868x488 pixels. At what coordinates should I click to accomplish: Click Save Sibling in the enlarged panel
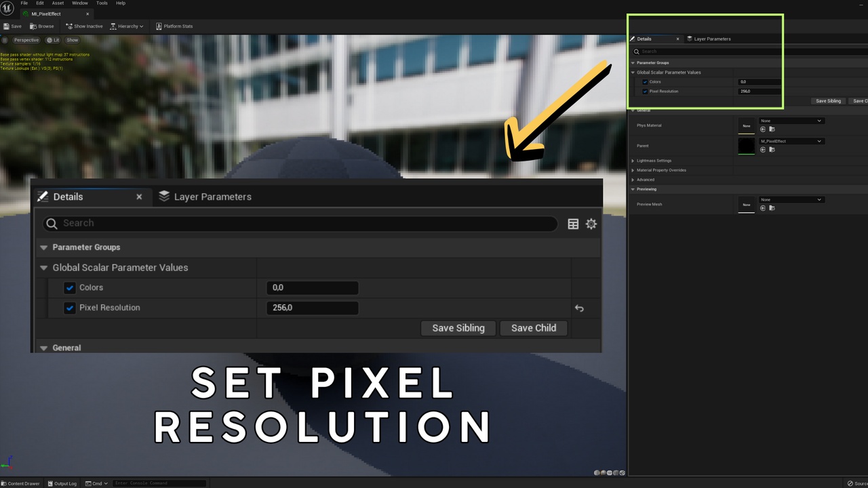tap(458, 328)
